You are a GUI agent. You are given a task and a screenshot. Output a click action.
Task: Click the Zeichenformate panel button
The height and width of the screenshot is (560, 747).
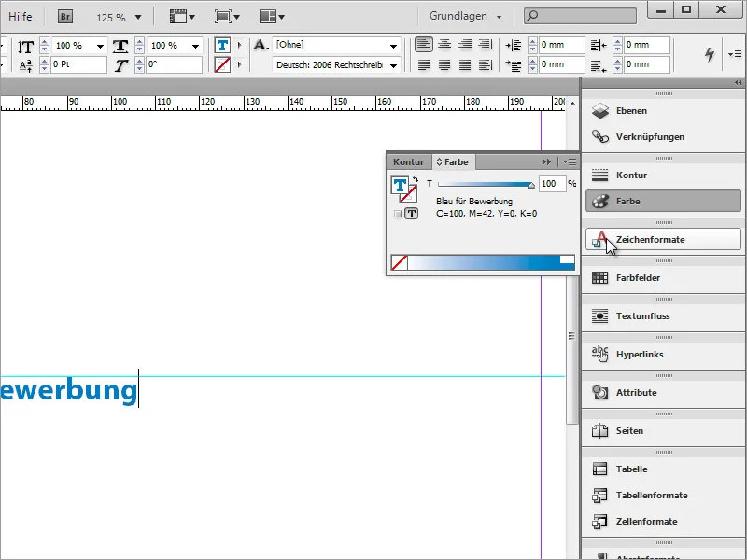click(663, 239)
